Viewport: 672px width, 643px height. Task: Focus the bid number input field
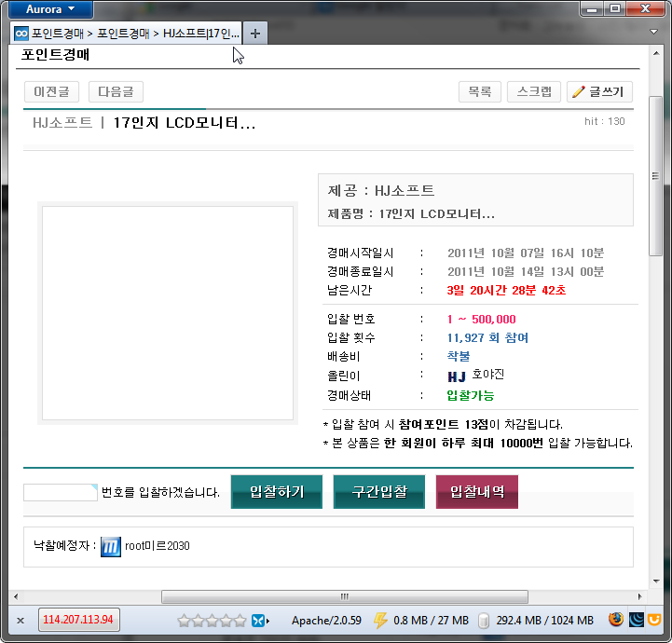coord(61,492)
